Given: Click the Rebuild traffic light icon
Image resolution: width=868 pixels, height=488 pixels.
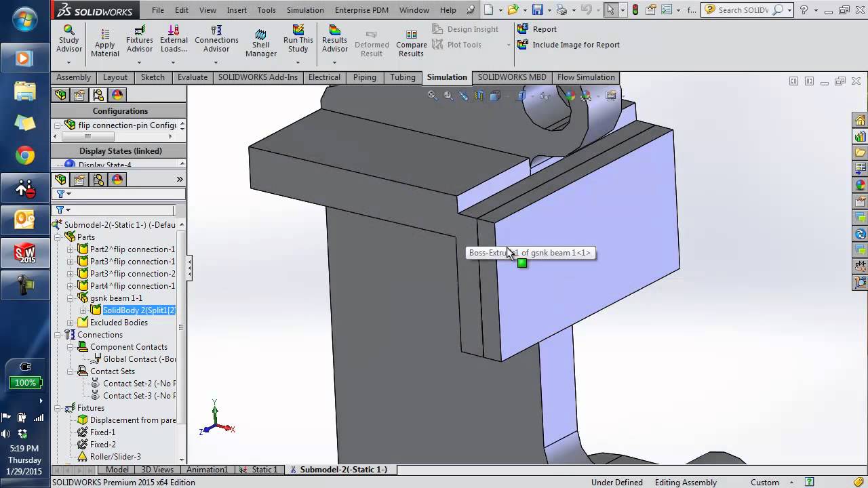Looking at the screenshot, I should (635, 9).
